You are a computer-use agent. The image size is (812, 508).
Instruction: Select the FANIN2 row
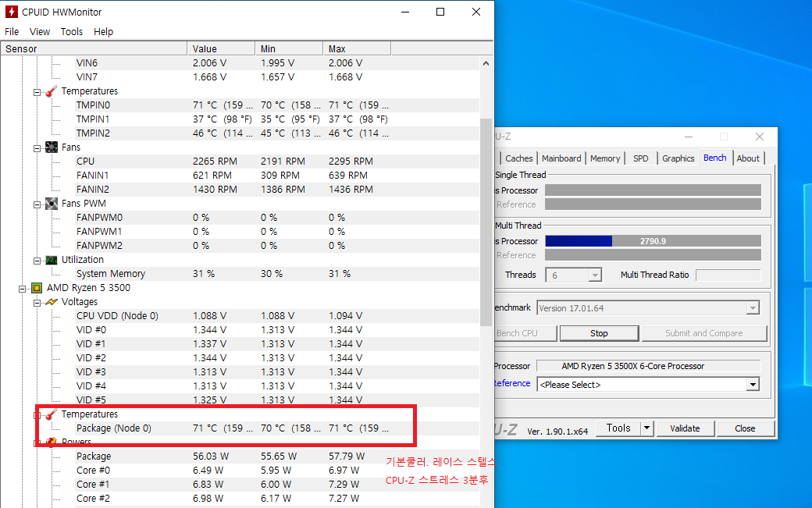277,190
